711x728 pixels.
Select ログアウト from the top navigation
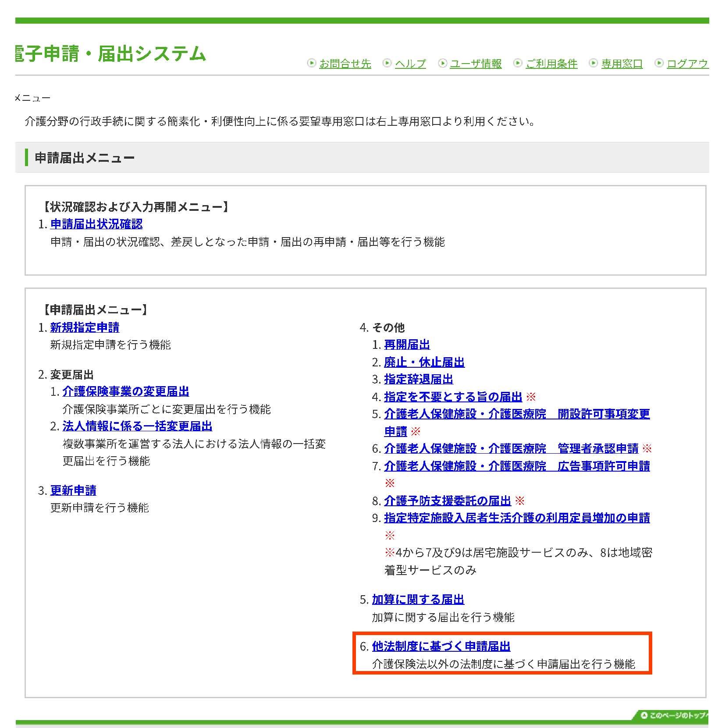click(x=687, y=64)
